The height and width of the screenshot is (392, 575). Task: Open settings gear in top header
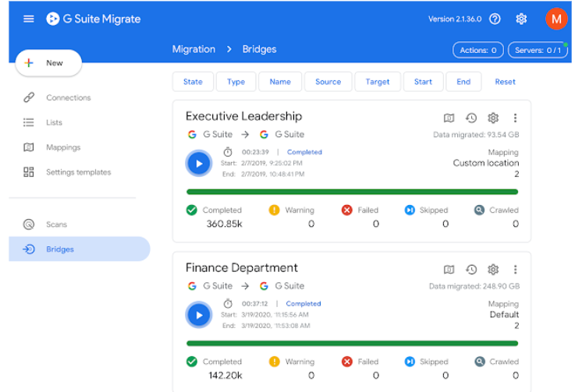521,19
